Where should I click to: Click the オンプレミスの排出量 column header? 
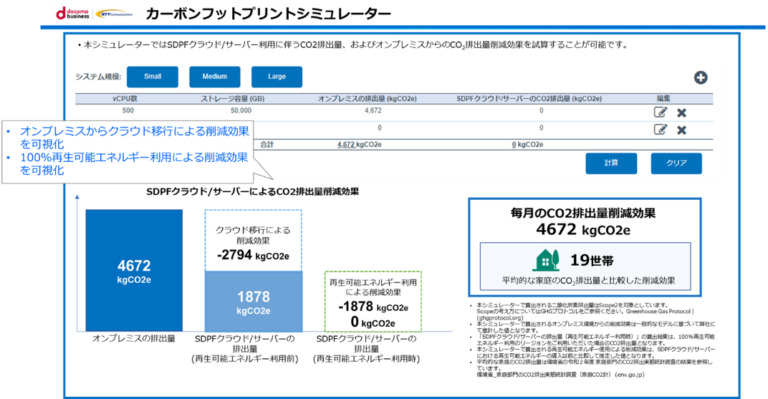367,98
